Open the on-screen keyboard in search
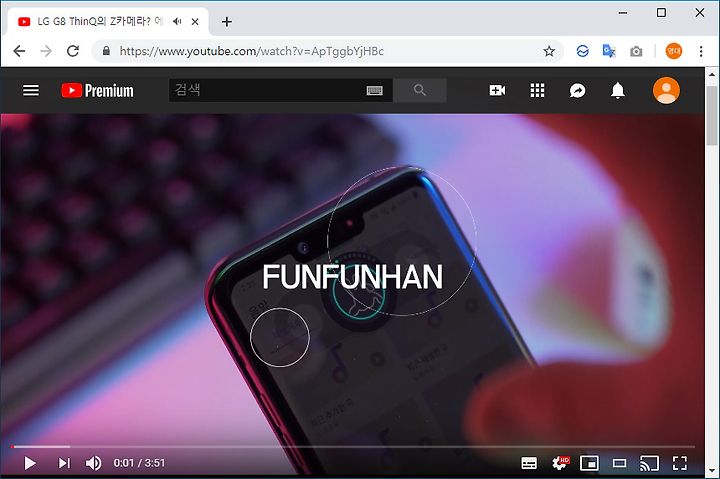Viewport: 720px width, 479px height. click(x=375, y=90)
